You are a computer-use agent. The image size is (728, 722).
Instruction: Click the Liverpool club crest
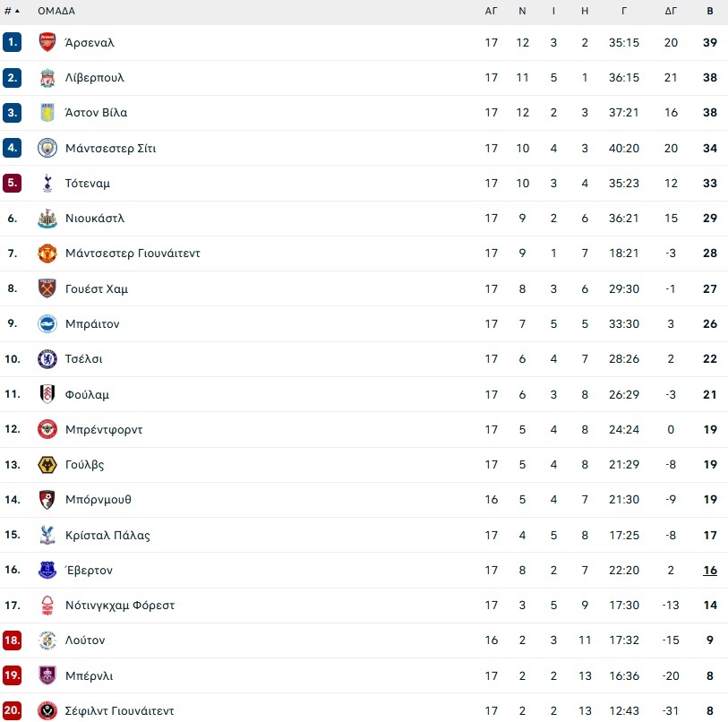click(x=47, y=78)
